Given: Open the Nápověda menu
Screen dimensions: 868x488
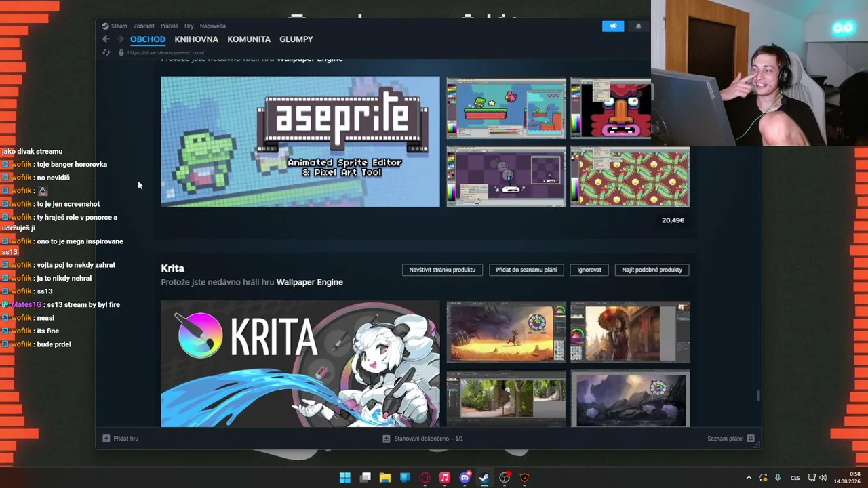Looking at the screenshot, I should [213, 26].
